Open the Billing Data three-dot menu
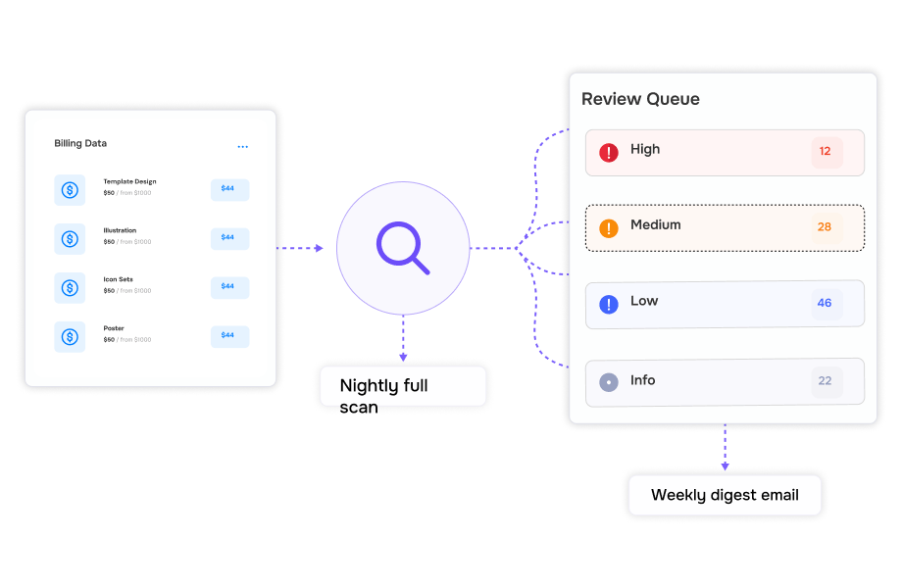Screen dimensions: 902x588 [x=243, y=147]
